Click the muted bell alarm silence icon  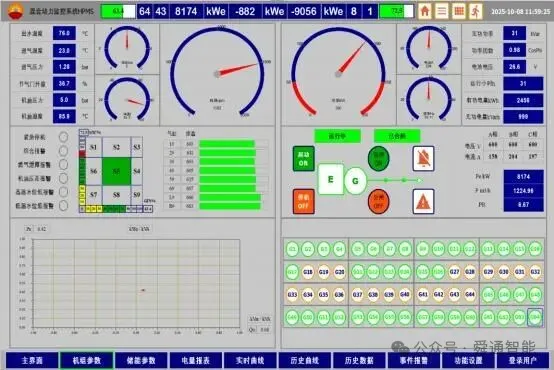coord(423,159)
